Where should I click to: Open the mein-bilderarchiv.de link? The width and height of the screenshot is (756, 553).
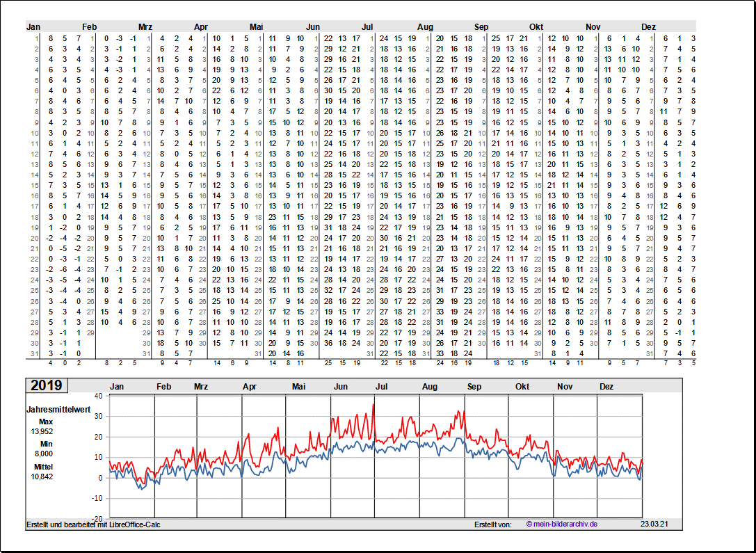pyautogui.click(x=562, y=524)
